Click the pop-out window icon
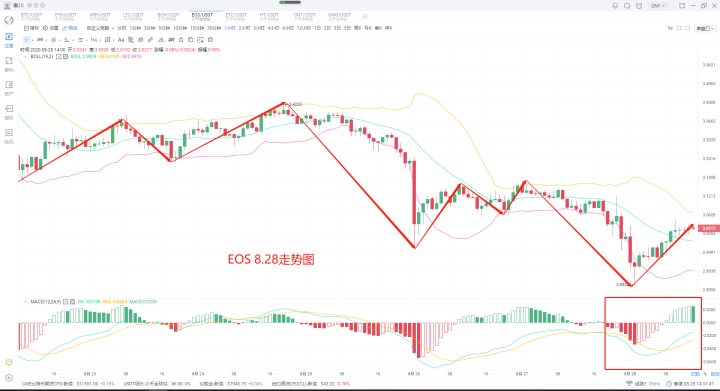 tap(682, 6)
